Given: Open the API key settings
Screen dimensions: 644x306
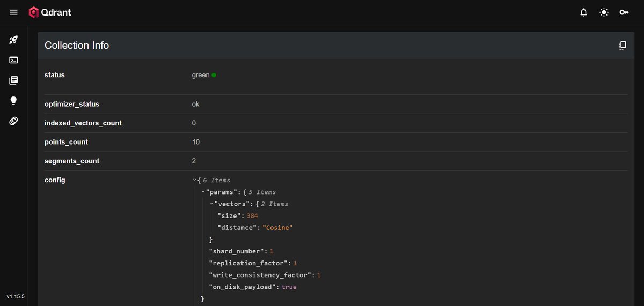Looking at the screenshot, I should [x=624, y=12].
